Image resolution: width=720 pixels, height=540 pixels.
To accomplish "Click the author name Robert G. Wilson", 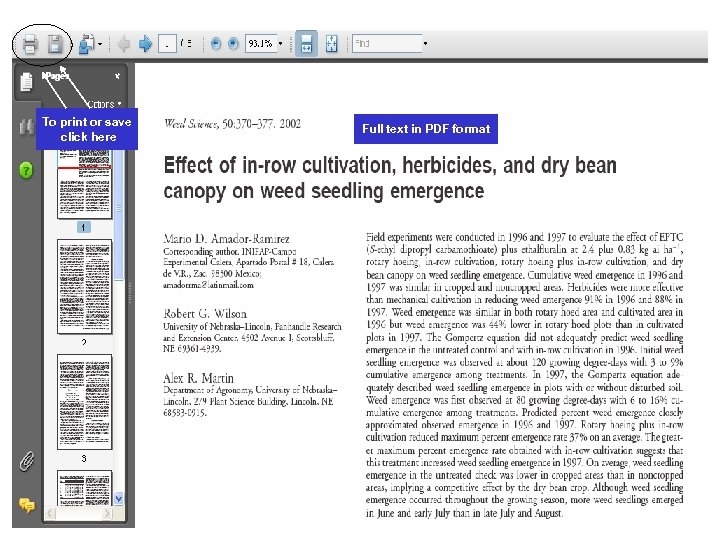I will 205,314.
